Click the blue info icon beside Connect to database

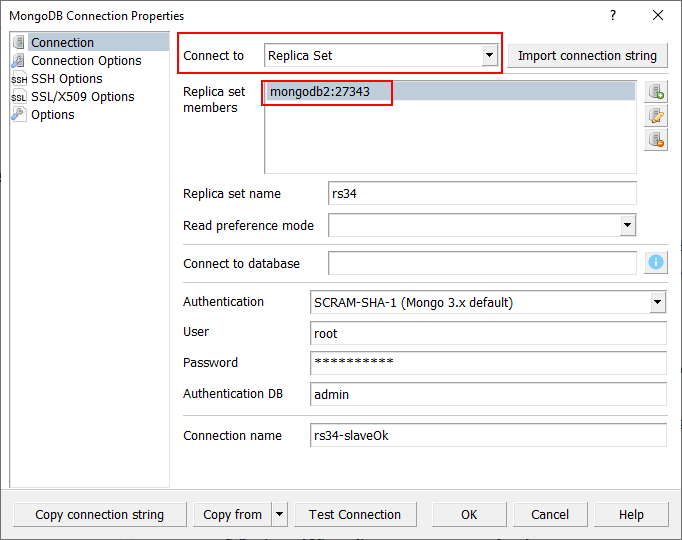pos(656,262)
